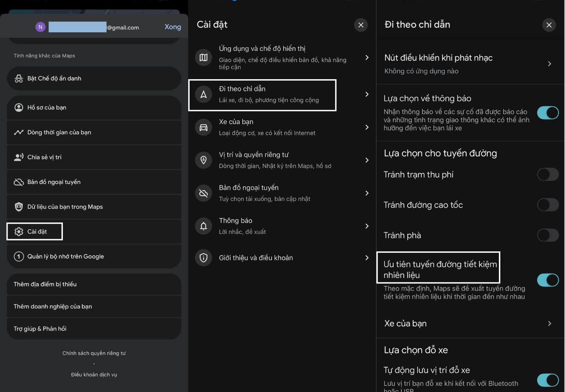The image size is (565, 392).
Task: Toggle Lựa chọn về thông báo switch
Action: (548, 113)
